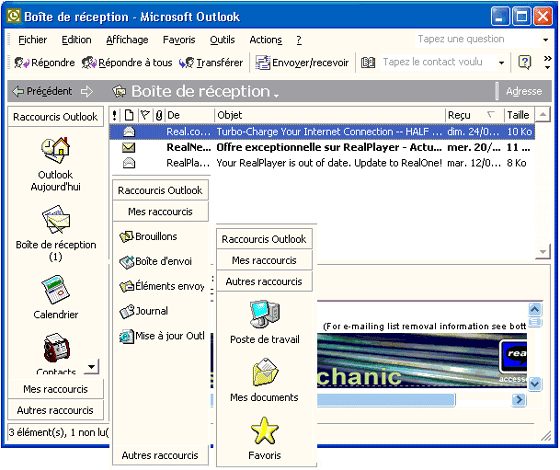
Task: Select Mes raccourcis group in left bar
Action: [55, 389]
